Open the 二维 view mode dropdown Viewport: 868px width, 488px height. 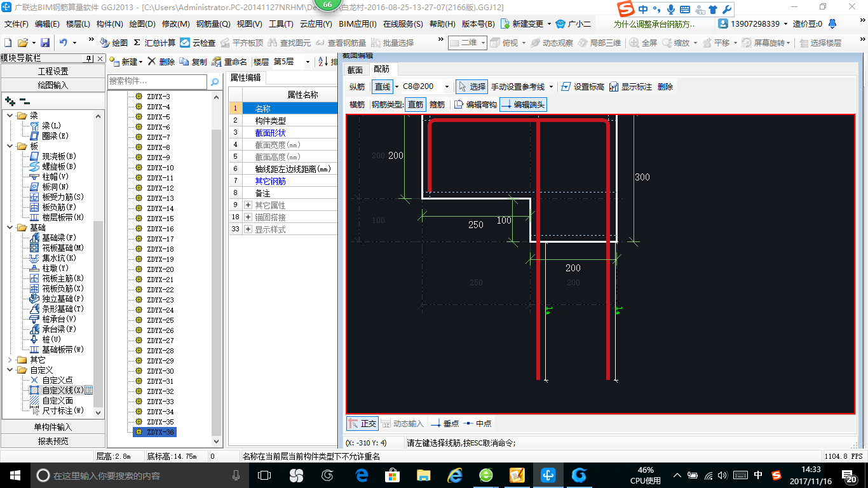pyautogui.click(x=483, y=43)
